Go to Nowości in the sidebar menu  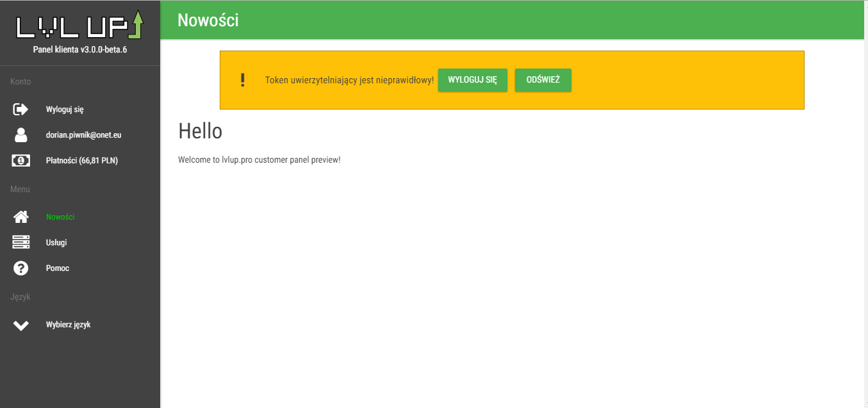[60, 217]
